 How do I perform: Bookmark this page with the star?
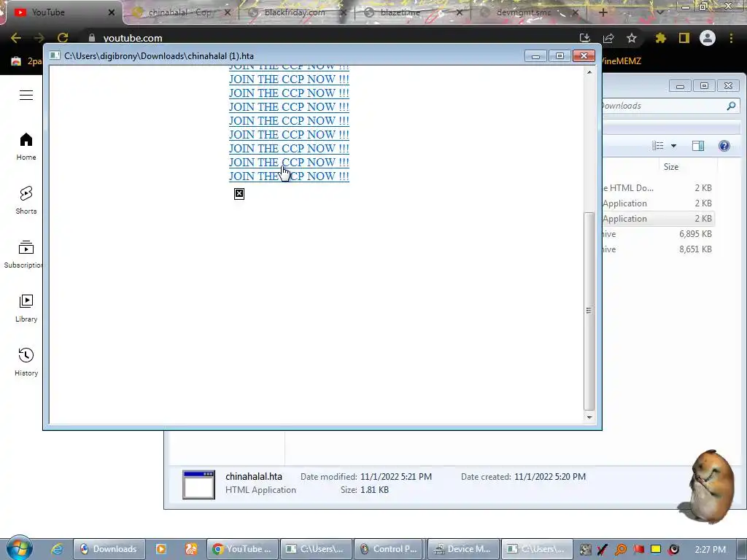tap(632, 38)
